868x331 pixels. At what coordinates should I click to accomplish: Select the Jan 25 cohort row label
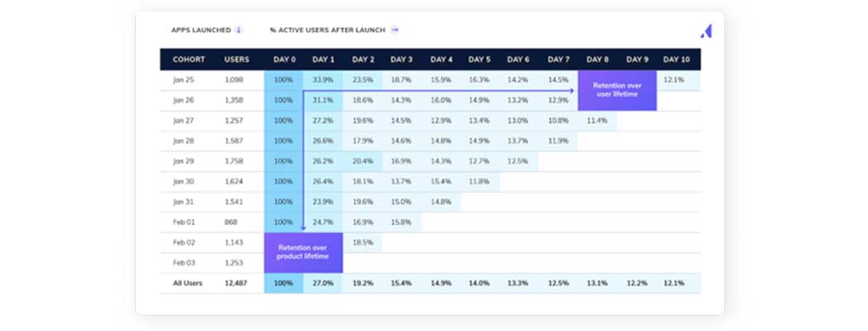tap(183, 80)
